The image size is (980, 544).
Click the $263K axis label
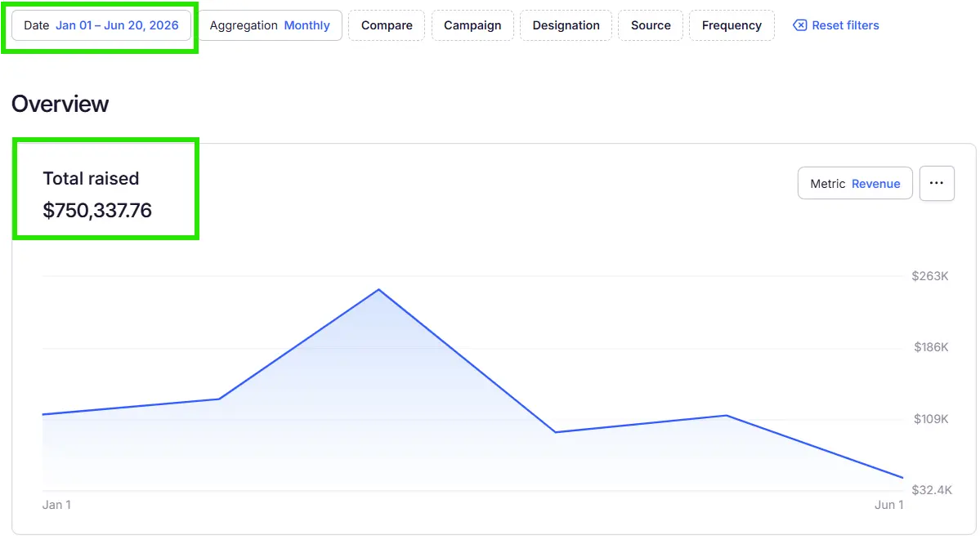(x=929, y=276)
